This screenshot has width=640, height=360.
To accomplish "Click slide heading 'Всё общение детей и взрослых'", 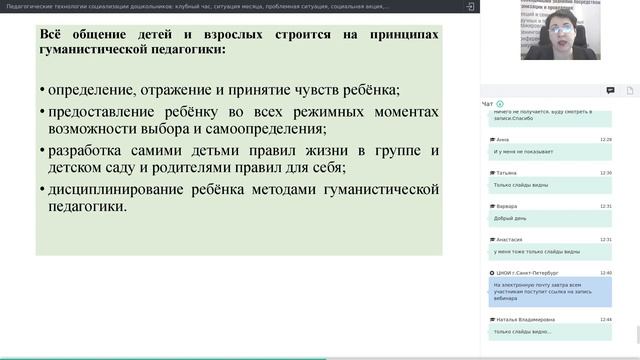I will click(239, 42).
